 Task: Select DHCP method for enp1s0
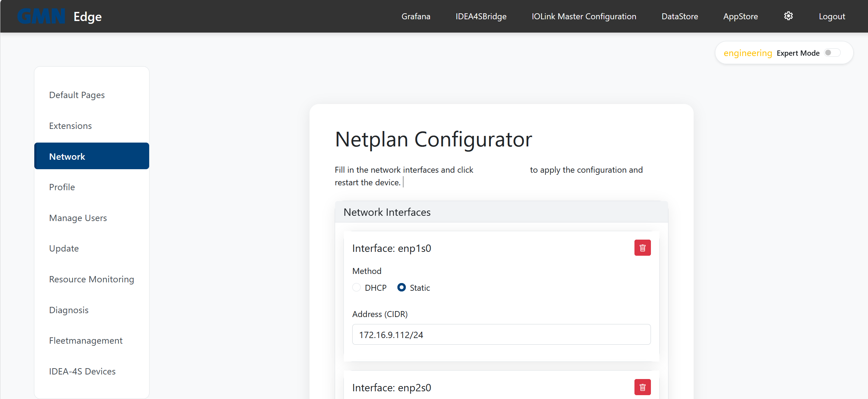coord(356,287)
